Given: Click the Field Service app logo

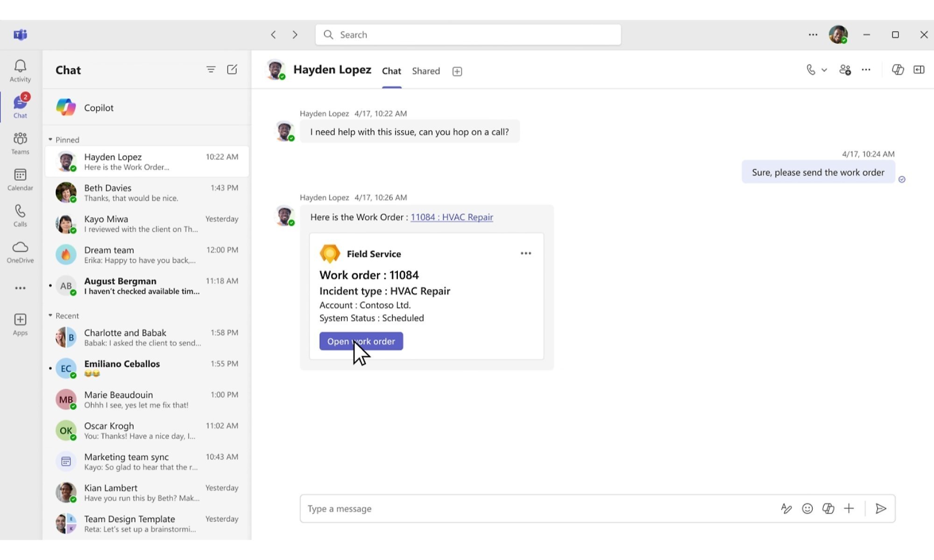Looking at the screenshot, I should click(x=330, y=253).
